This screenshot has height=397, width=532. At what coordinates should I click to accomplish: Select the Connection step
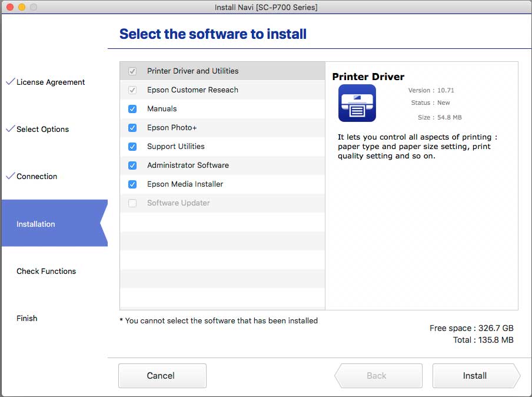point(36,177)
